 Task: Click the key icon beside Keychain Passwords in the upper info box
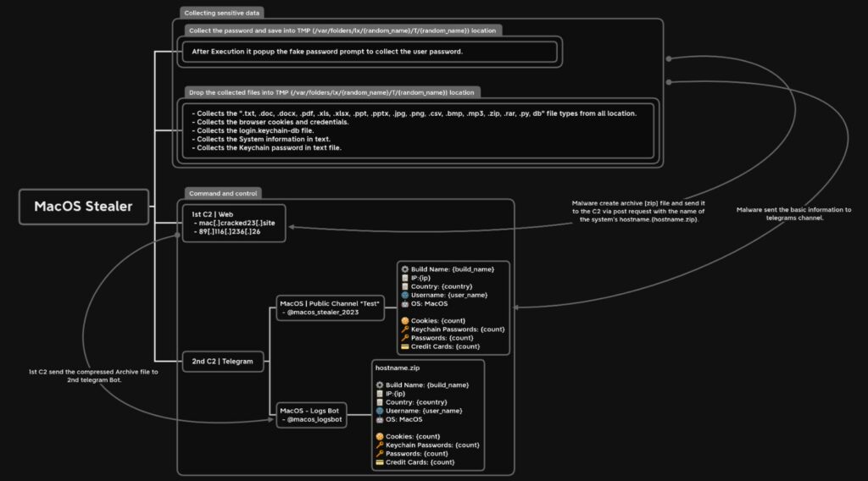point(405,329)
